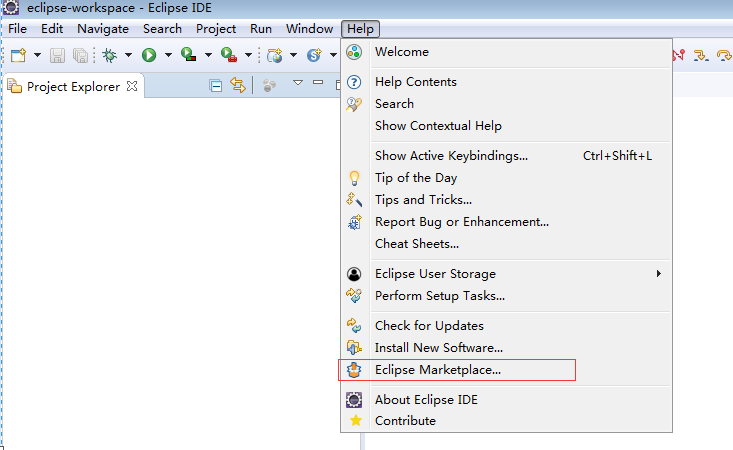Click the red breakpoint toolbar icon

(x=679, y=55)
